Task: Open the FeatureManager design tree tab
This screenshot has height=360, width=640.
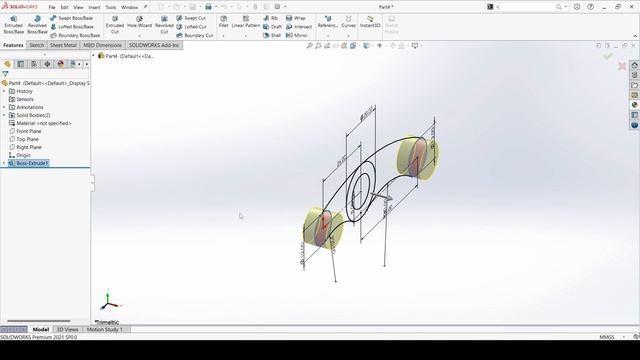Action: 7,64
